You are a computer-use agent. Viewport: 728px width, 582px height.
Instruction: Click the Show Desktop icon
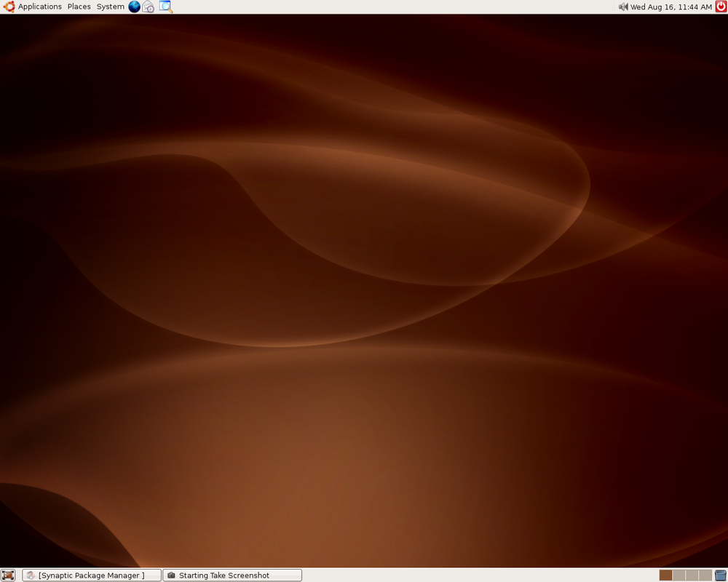pos(8,575)
